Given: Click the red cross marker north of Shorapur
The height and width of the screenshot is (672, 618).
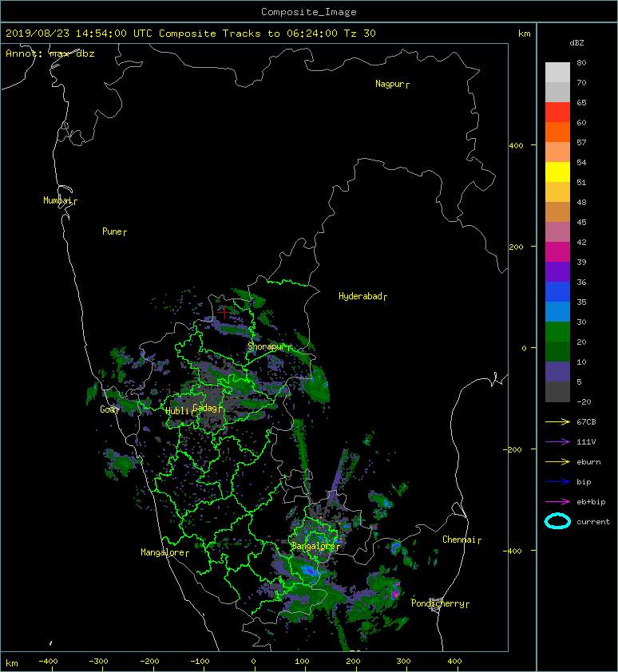Looking at the screenshot, I should (x=224, y=312).
